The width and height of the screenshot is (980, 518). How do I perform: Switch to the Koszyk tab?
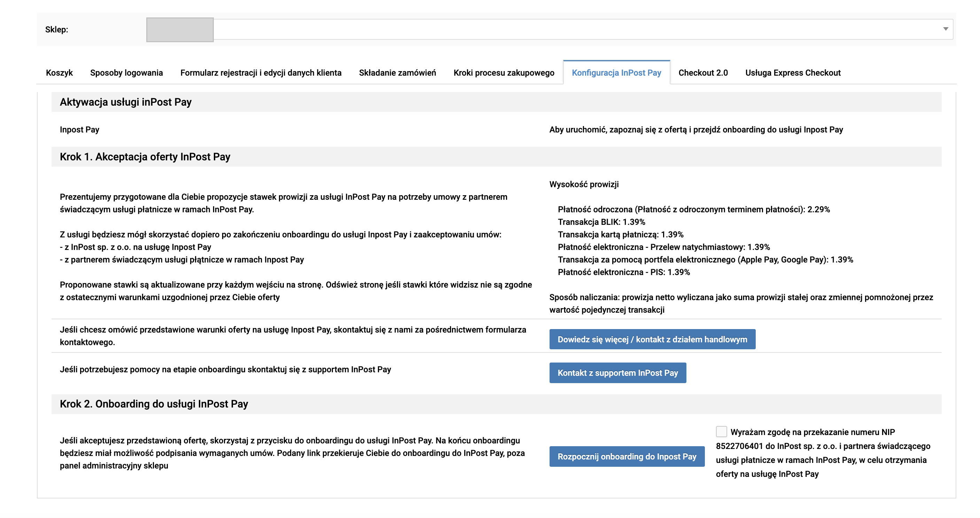pyautogui.click(x=59, y=73)
